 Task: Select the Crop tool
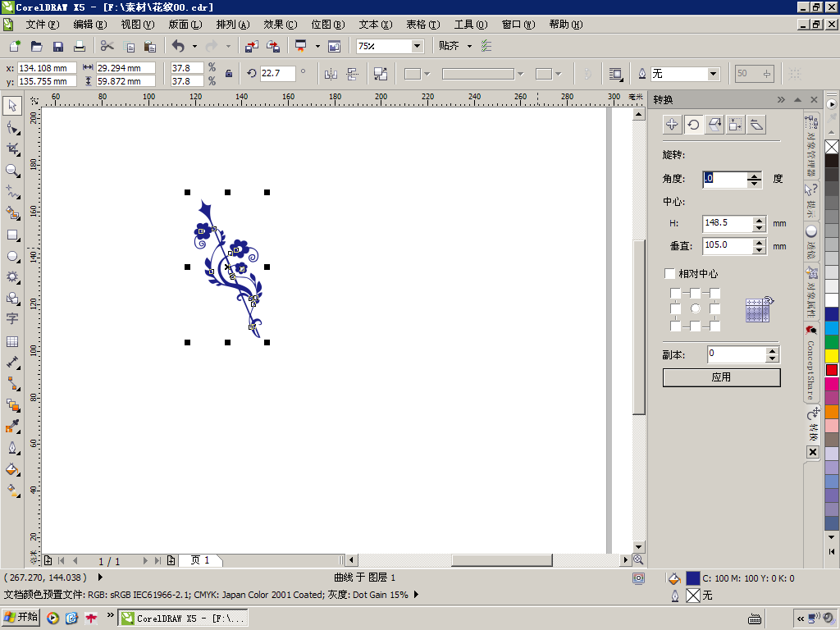pyautogui.click(x=12, y=149)
